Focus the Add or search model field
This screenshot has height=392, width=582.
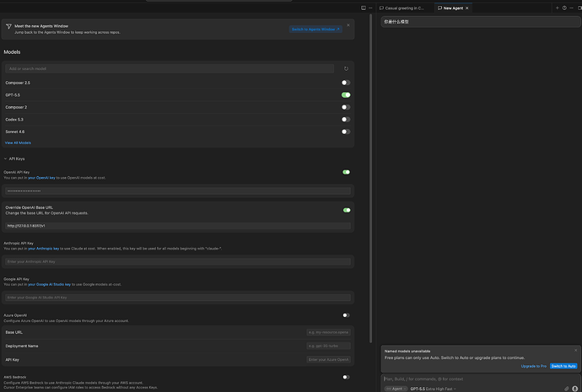(170, 68)
